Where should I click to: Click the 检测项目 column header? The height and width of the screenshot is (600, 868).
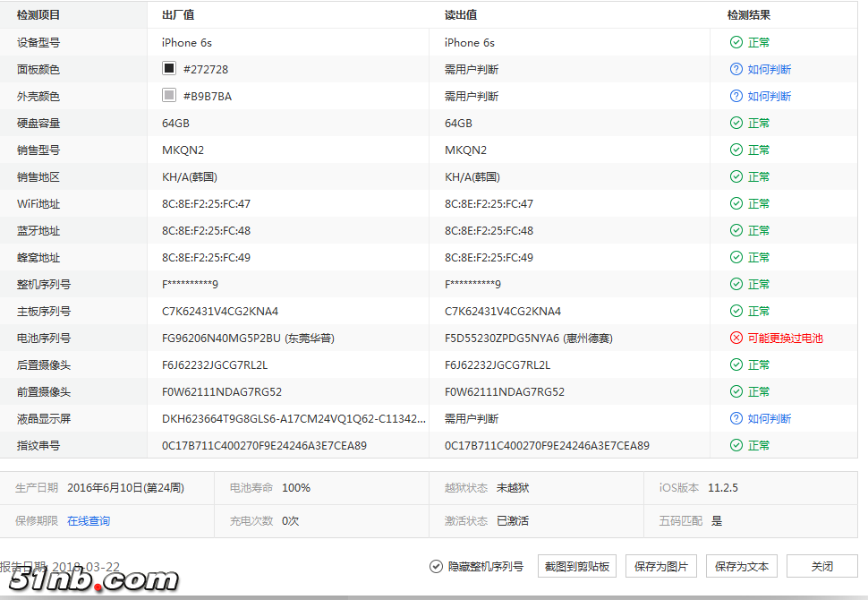[38, 15]
